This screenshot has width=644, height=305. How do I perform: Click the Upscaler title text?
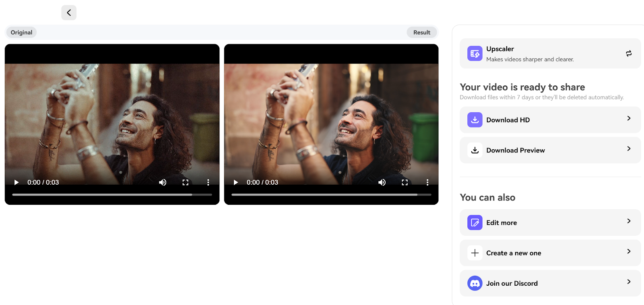point(500,49)
